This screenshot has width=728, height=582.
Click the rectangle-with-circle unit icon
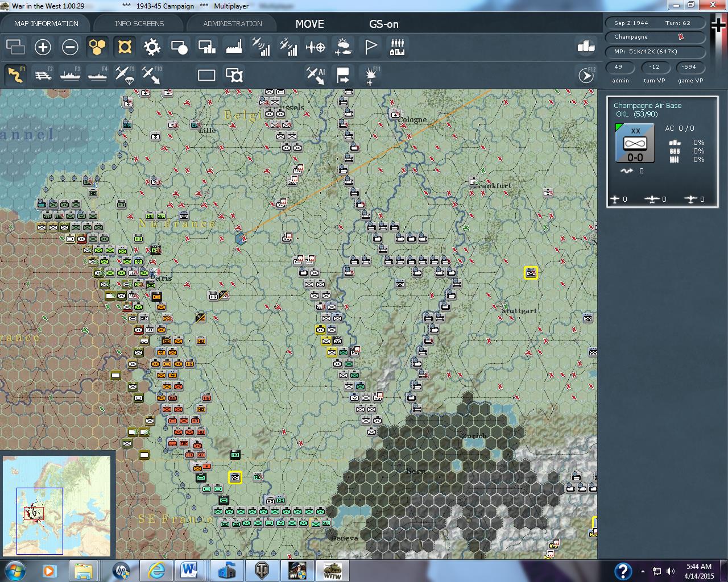(179, 47)
